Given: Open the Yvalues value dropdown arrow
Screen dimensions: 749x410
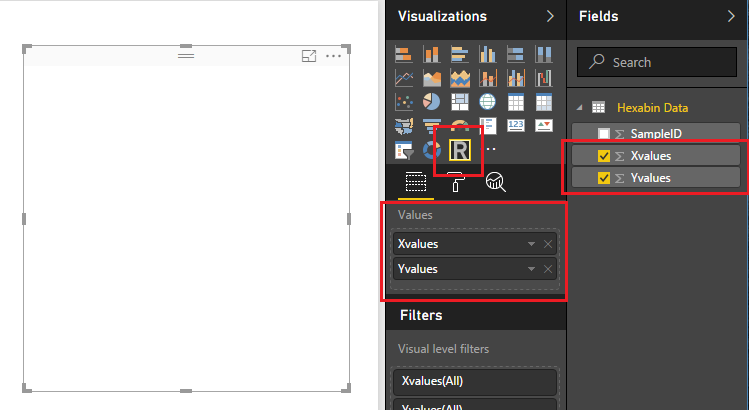Looking at the screenshot, I should 531,269.
